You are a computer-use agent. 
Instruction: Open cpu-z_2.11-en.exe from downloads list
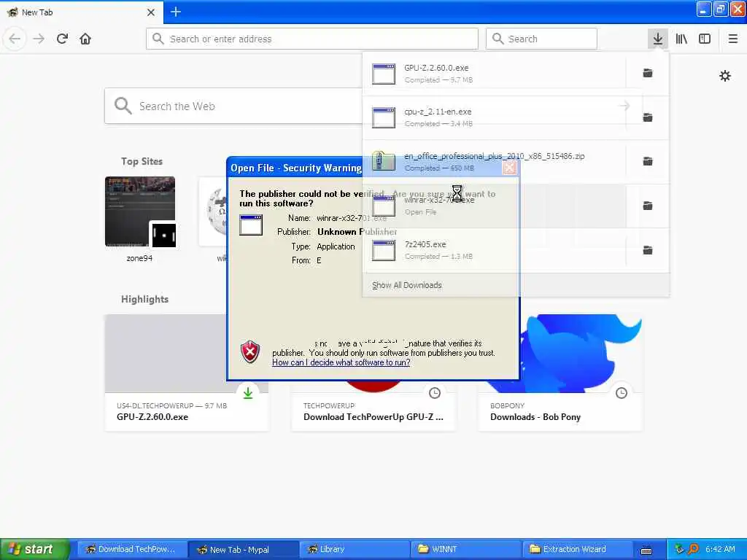494,117
